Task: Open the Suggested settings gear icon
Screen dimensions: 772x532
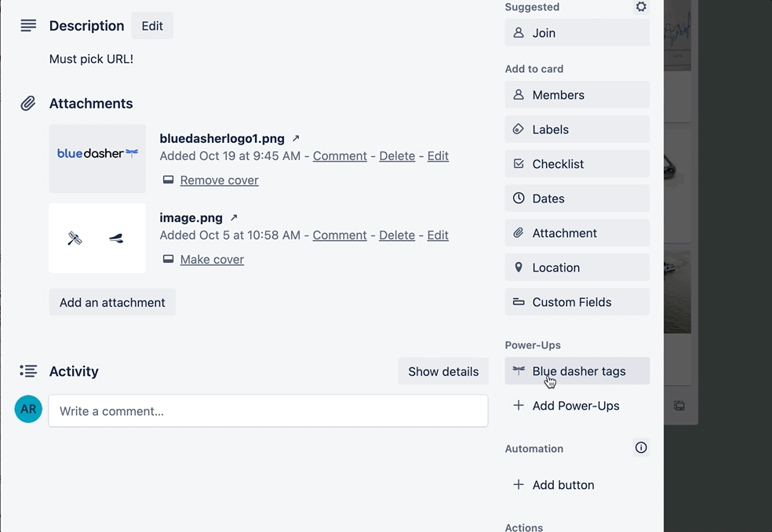Action: pyautogui.click(x=641, y=7)
